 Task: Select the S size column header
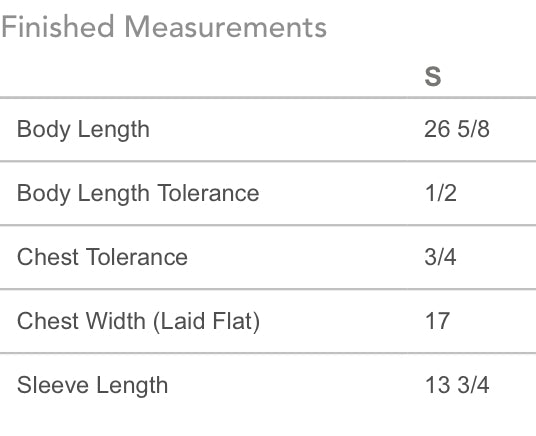pyautogui.click(x=433, y=77)
